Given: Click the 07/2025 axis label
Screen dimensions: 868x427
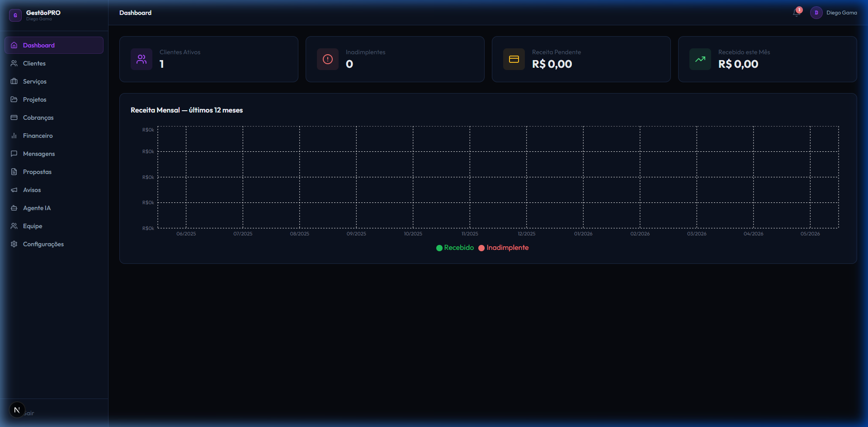Looking at the screenshot, I should click(x=243, y=234).
